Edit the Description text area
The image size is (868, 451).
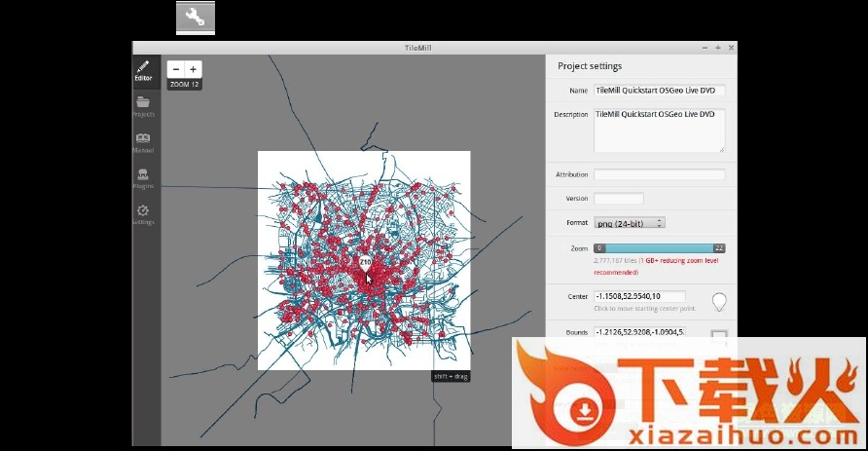[x=660, y=131]
